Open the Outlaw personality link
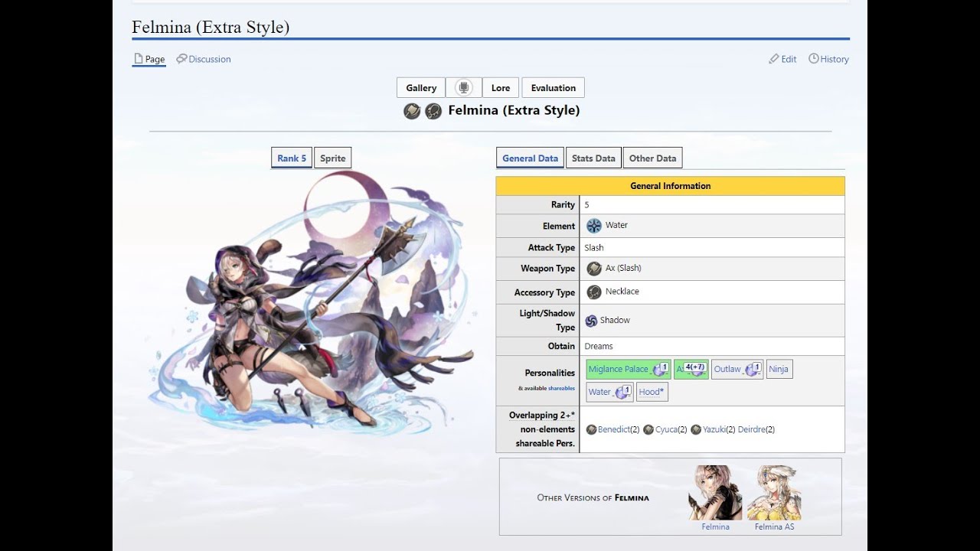The width and height of the screenshot is (980, 551). [727, 369]
